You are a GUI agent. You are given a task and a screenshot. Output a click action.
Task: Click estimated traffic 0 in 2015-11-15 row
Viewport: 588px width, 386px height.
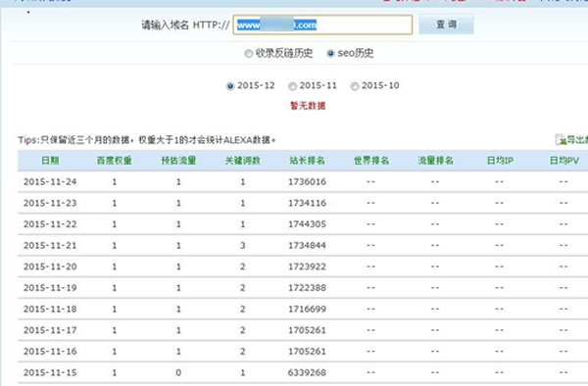[x=178, y=373]
